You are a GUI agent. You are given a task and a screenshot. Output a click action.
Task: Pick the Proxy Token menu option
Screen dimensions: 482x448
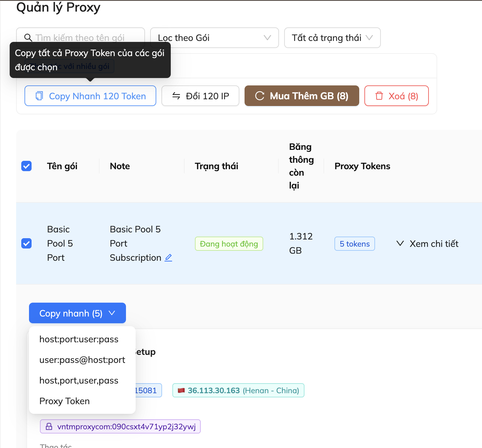pyautogui.click(x=64, y=401)
